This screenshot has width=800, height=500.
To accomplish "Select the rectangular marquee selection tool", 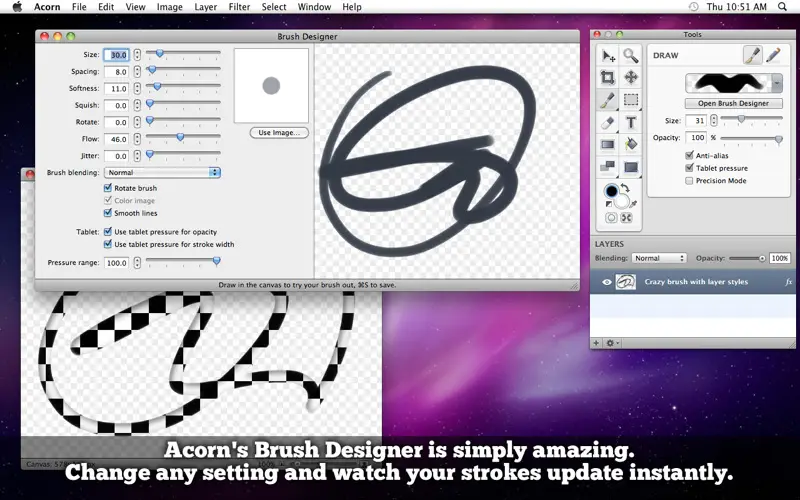I will tap(631, 100).
